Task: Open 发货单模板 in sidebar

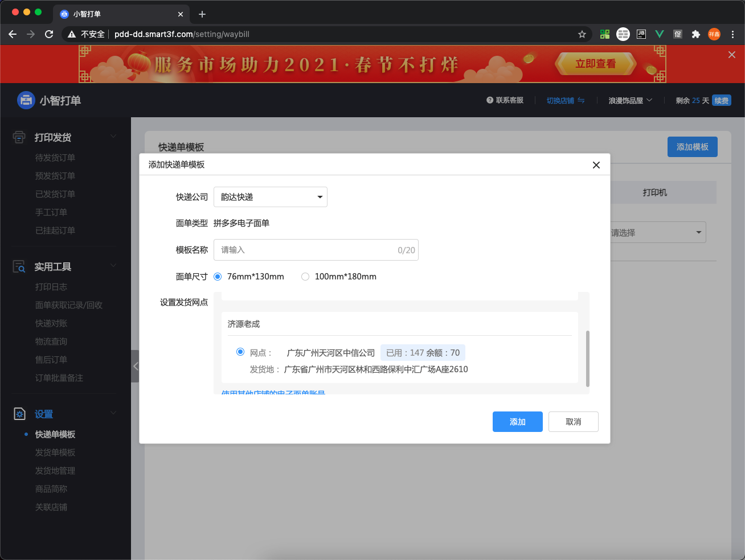Action: [x=55, y=452]
